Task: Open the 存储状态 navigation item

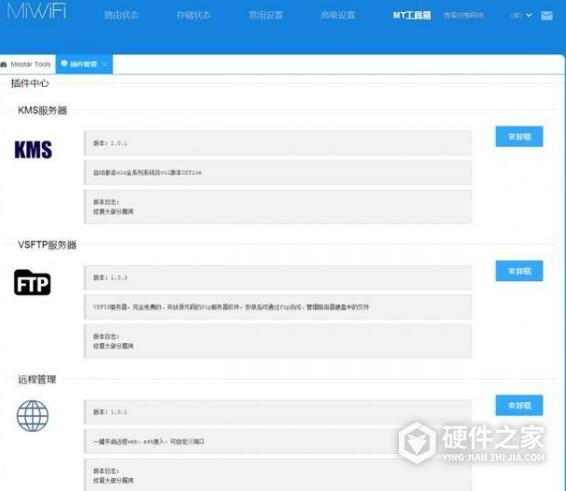Action: coord(193,15)
